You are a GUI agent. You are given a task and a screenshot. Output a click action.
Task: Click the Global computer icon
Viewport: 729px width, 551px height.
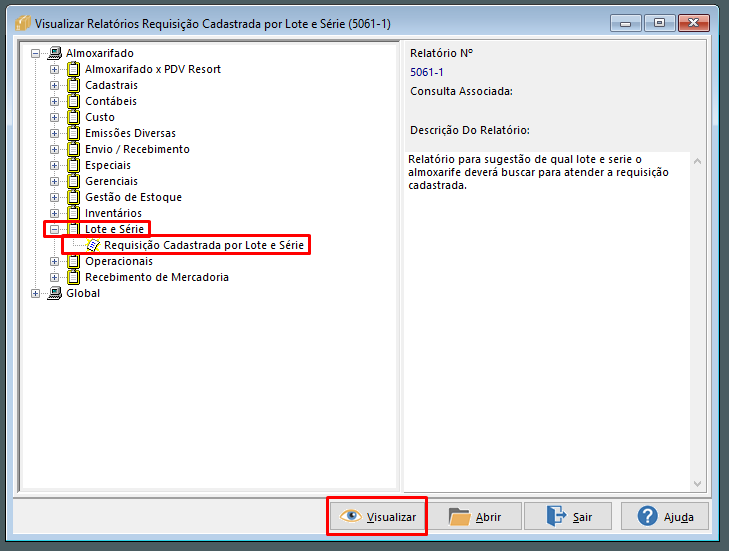click(x=55, y=293)
